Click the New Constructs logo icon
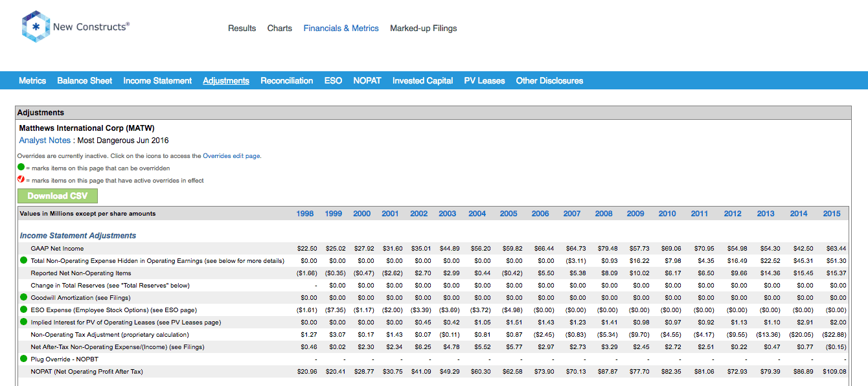The height and width of the screenshot is (386, 868). (x=36, y=27)
